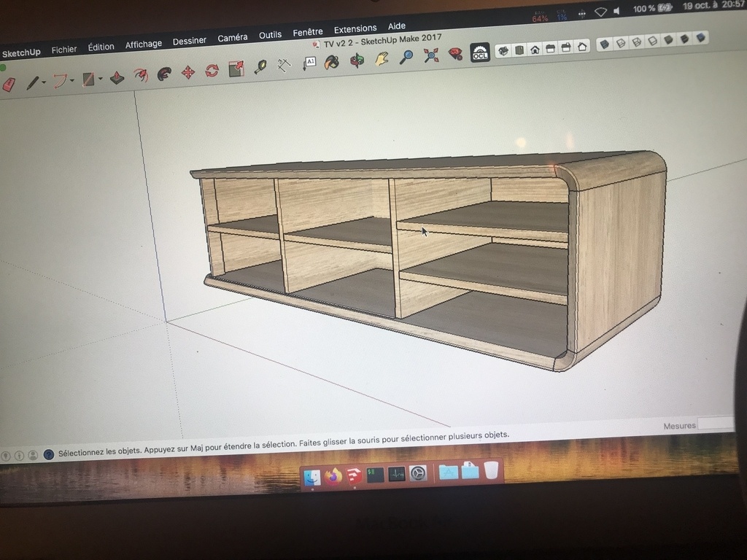Switch to Top view

[x=519, y=50]
